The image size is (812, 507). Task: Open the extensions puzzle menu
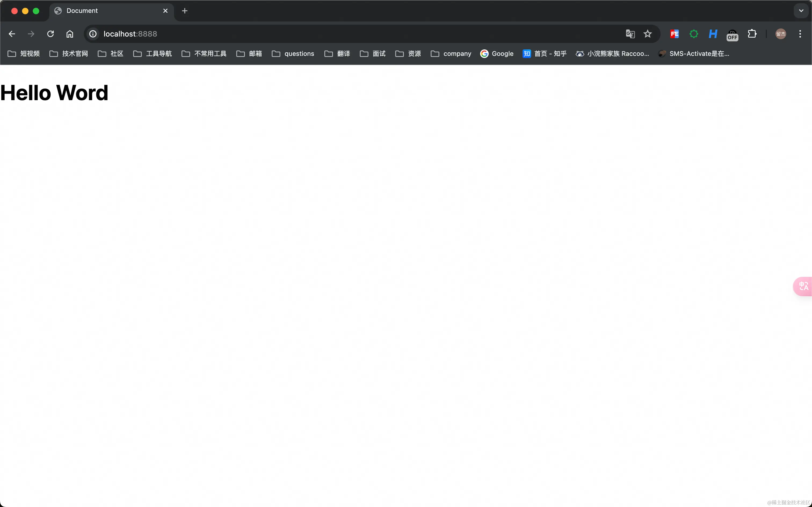pos(752,34)
